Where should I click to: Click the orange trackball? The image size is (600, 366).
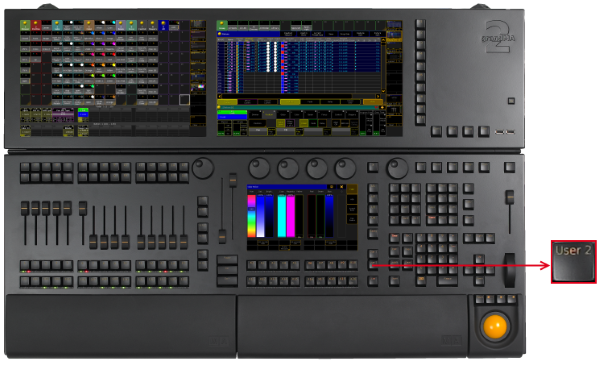pyautogui.click(x=495, y=327)
